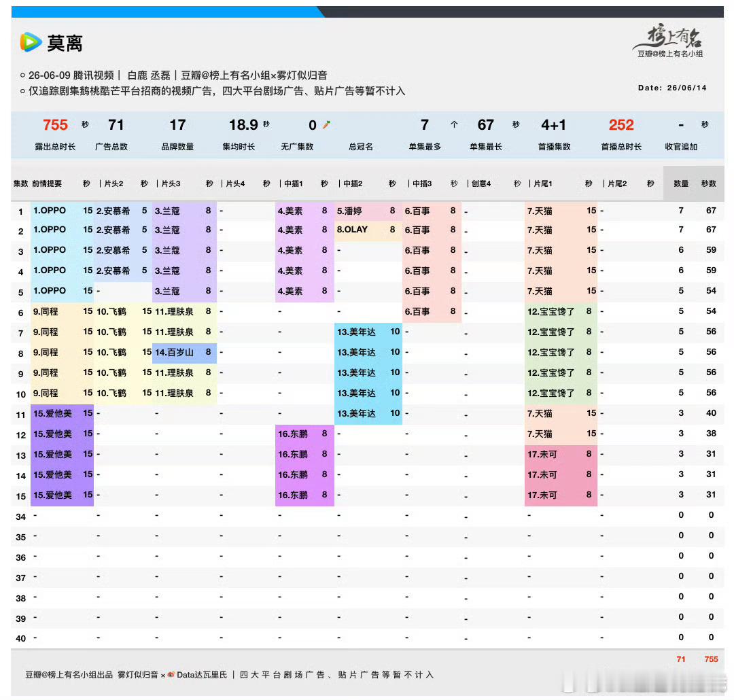Click the 中插1 column header
This screenshot has height=700, width=734.
(x=293, y=183)
